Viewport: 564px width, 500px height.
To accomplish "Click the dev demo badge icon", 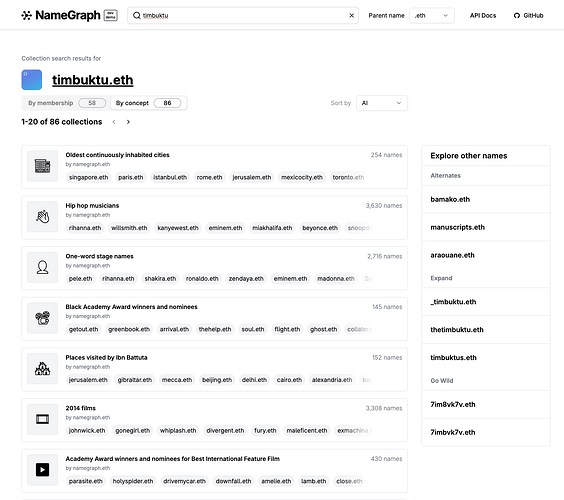I will (110, 15).
